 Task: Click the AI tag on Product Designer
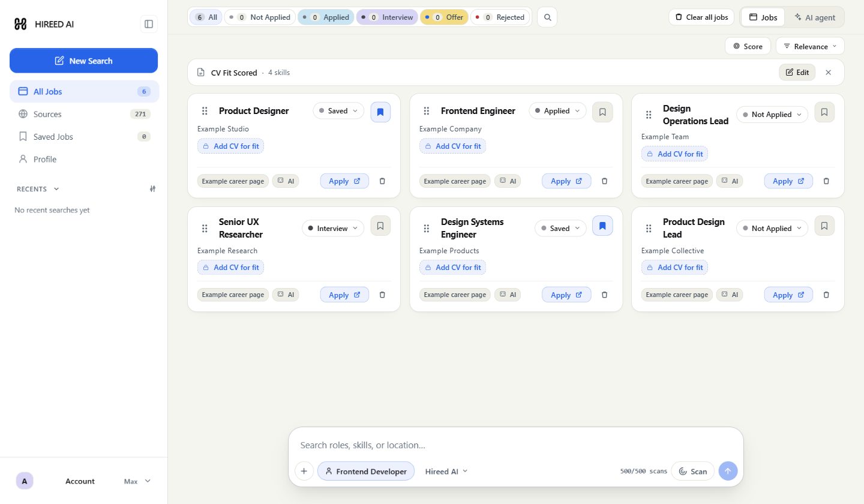(286, 181)
